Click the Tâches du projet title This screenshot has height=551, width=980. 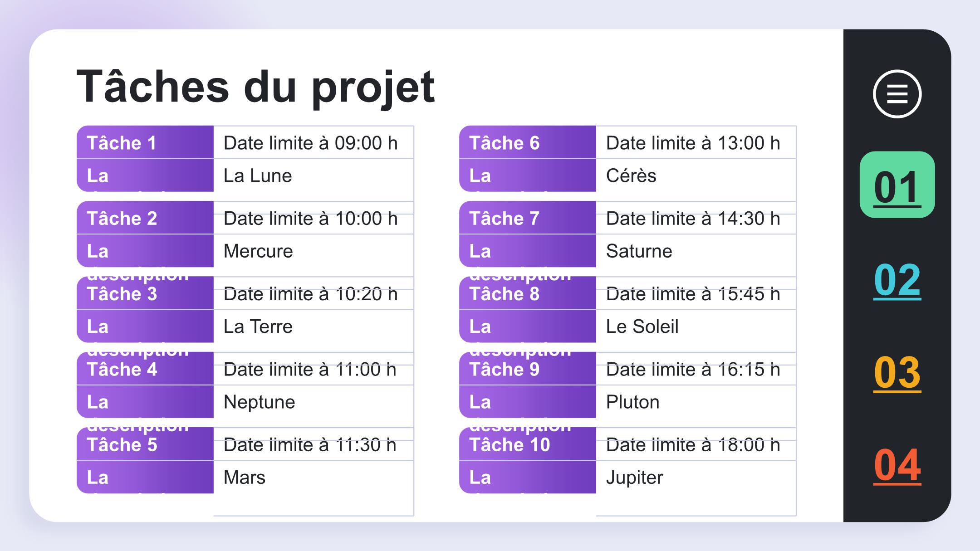(255, 87)
